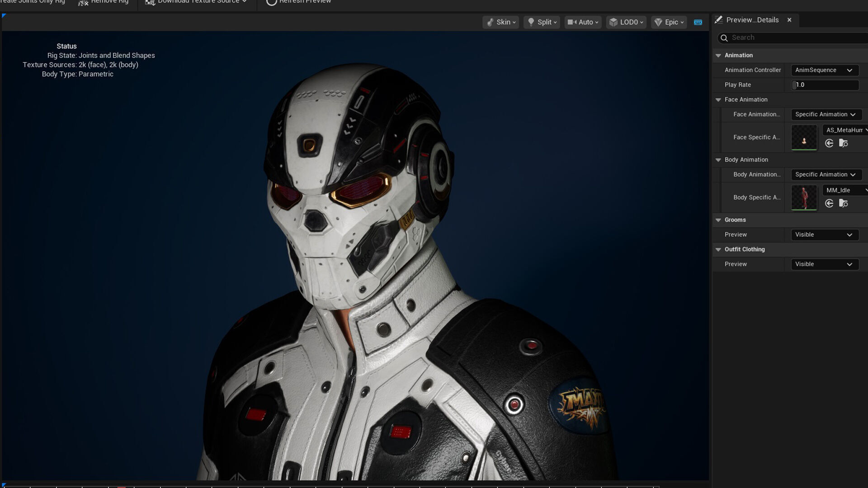Collapse the Grooms section
This screenshot has width=868, height=488.
pyautogui.click(x=718, y=220)
